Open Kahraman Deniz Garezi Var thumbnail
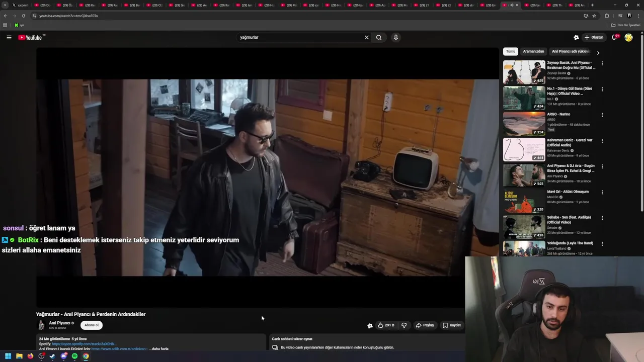The image size is (644, 362). (524, 149)
